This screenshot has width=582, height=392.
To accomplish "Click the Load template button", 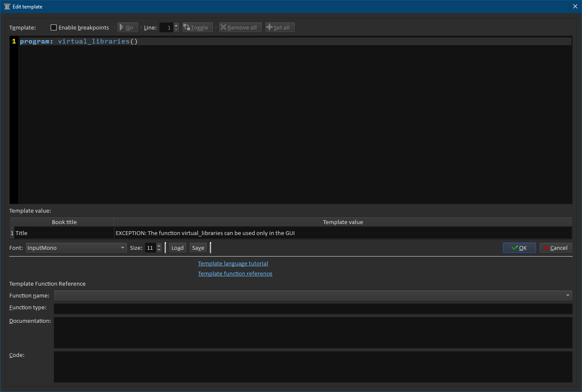I will pos(177,248).
